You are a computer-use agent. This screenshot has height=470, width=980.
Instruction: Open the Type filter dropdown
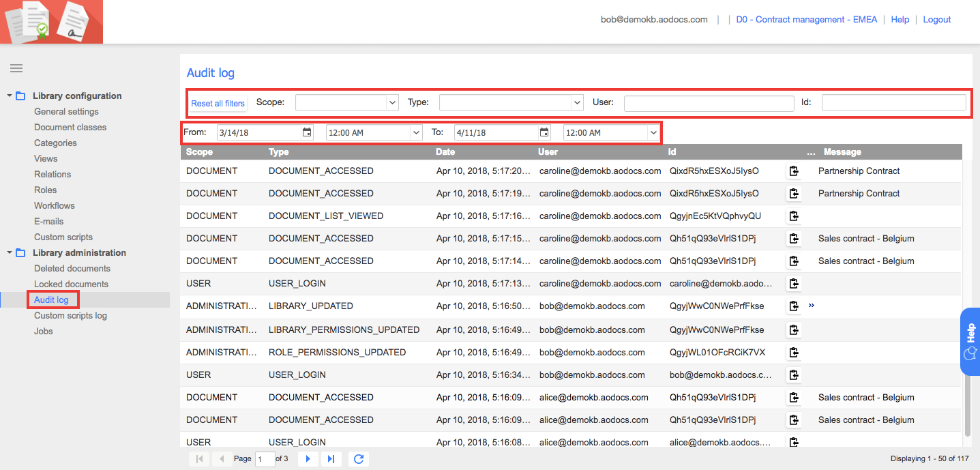578,102
